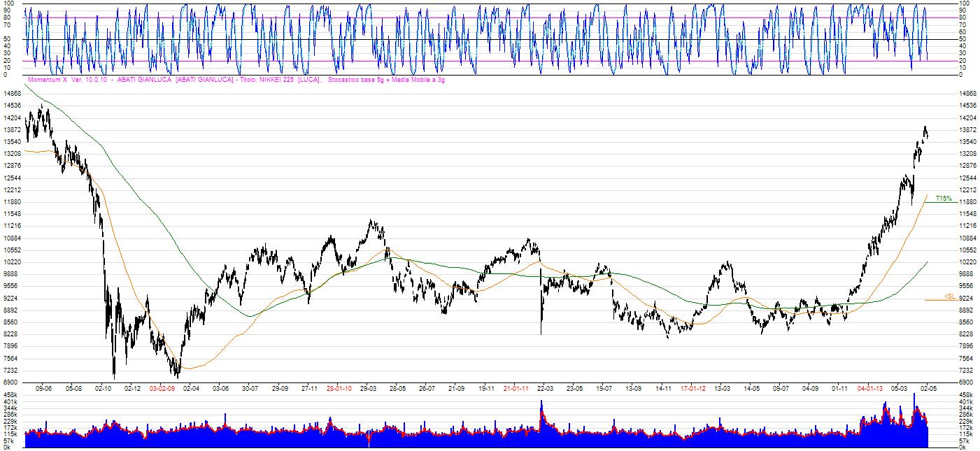Click the 0k volume label on the right axis

click(963, 448)
